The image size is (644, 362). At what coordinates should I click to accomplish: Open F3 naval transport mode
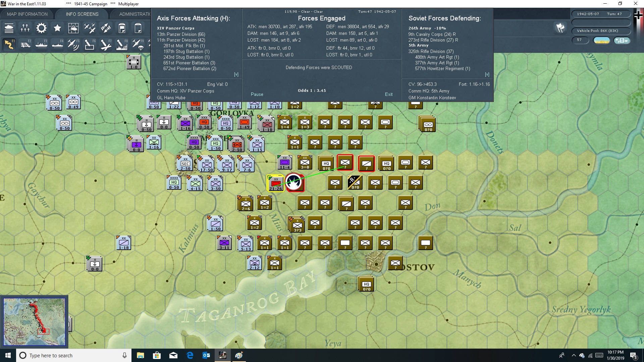(42, 44)
